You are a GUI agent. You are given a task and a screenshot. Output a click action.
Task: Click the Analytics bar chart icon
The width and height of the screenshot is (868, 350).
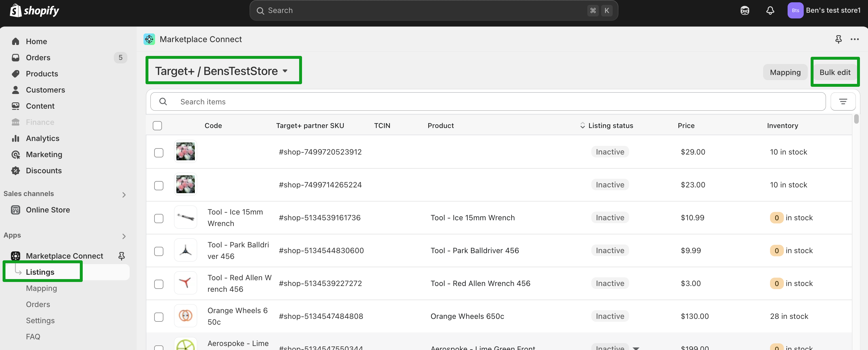(16, 138)
